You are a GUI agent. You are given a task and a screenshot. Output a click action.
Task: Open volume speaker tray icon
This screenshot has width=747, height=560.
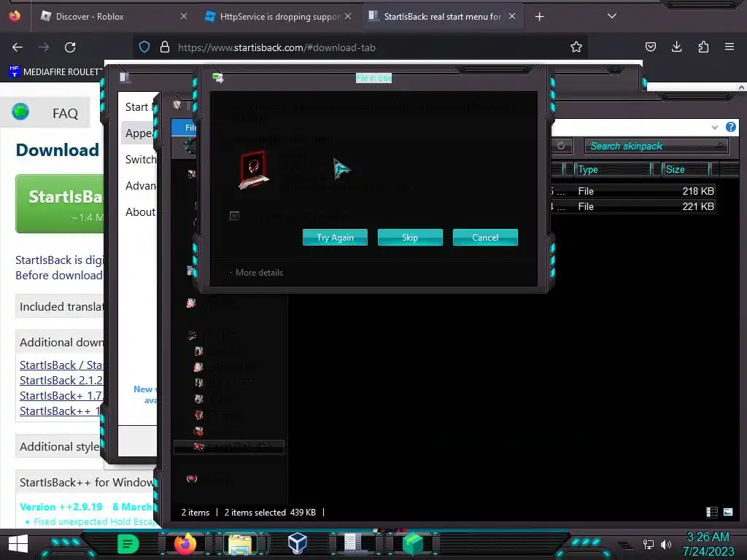[666, 544]
